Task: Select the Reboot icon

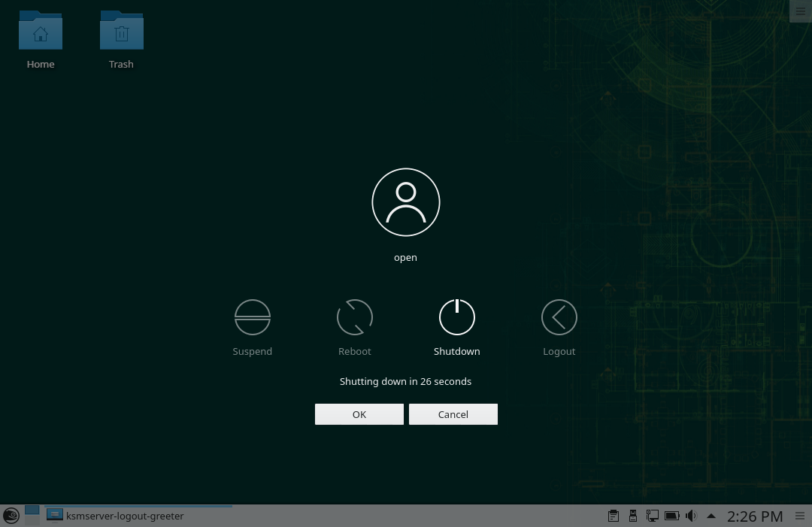Action: click(x=355, y=317)
